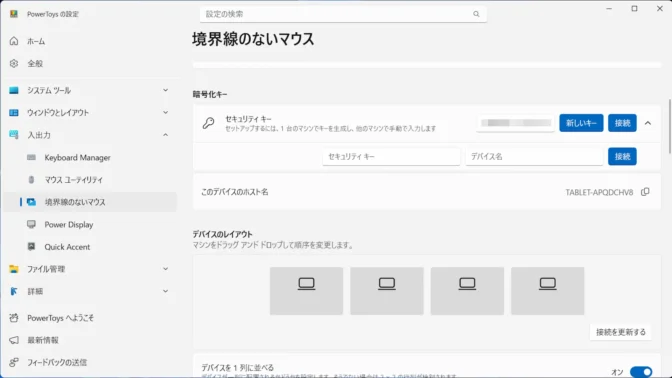
Task: Click the ファイル管理 folder icon
Action: click(14, 269)
